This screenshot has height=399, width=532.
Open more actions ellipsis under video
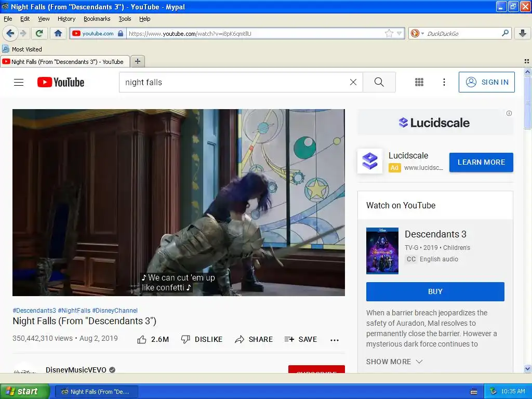click(x=335, y=340)
